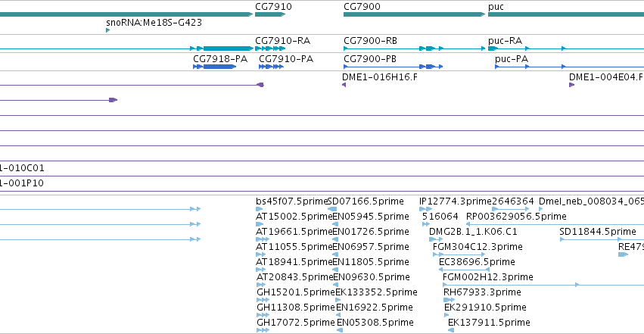
Task: Select the EK133352.5prime EST arrow
Action: click(338, 301)
